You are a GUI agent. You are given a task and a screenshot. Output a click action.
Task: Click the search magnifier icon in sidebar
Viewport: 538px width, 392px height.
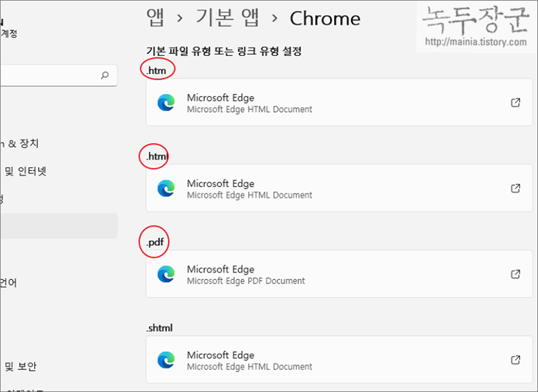point(105,75)
